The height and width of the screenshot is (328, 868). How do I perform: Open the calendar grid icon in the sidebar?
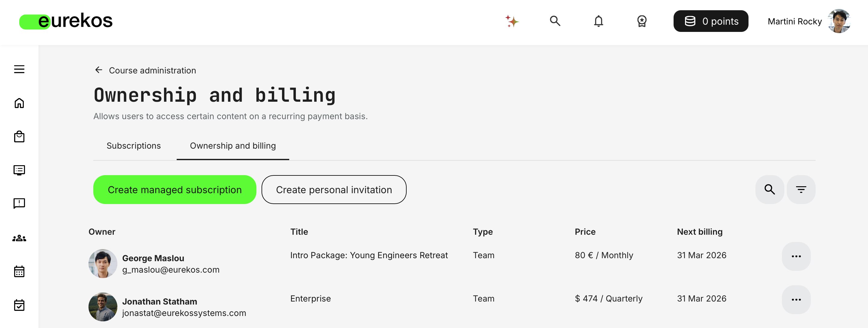point(19,271)
